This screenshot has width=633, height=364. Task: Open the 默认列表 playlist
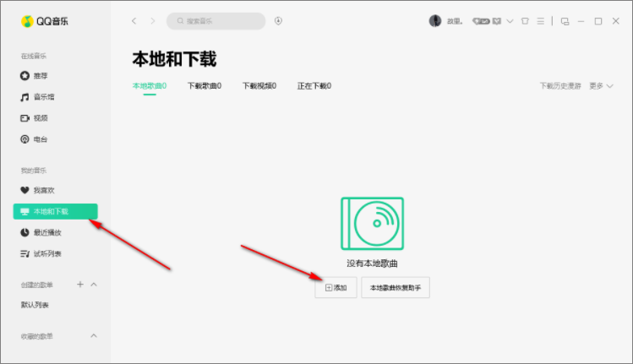pyautogui.click(x=35, y=305)
